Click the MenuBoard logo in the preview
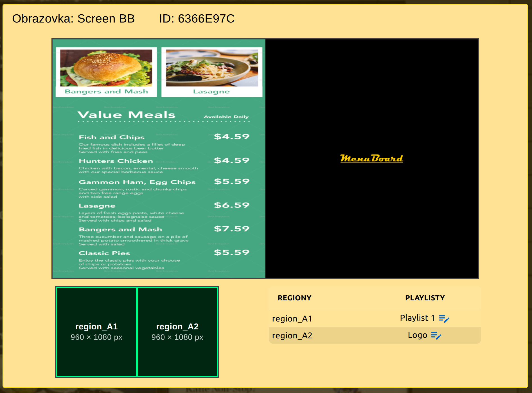The height and width of the screenshot is (393, 532). click(371, 158)
